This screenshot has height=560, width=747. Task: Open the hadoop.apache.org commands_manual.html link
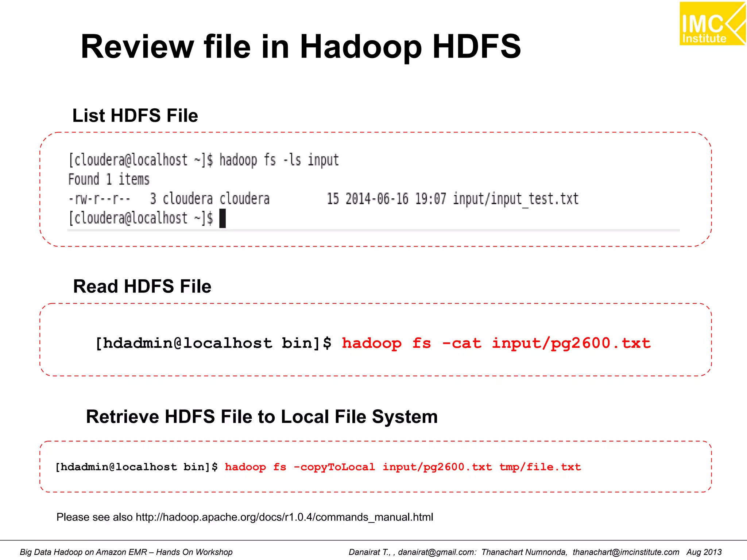point(285,517)
